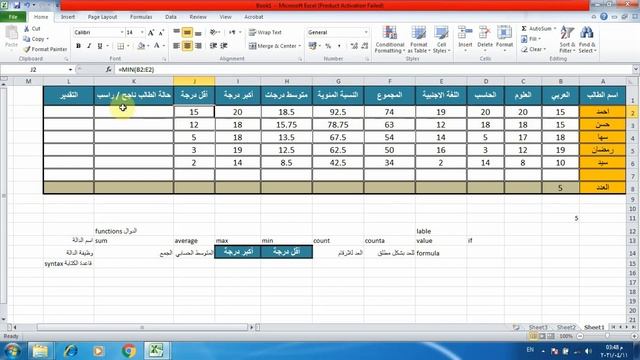Adjust the zoom slider in status bar

[x=608, y=336]
